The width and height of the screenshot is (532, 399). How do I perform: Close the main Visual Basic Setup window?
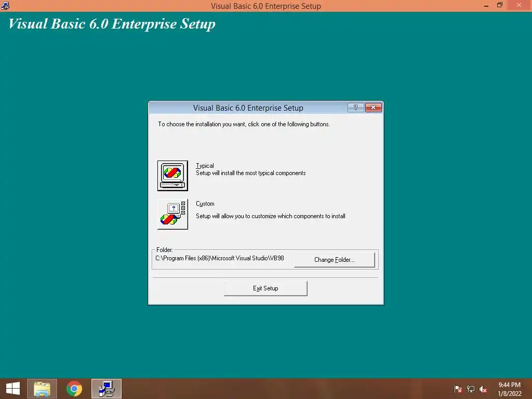(519, 5)
